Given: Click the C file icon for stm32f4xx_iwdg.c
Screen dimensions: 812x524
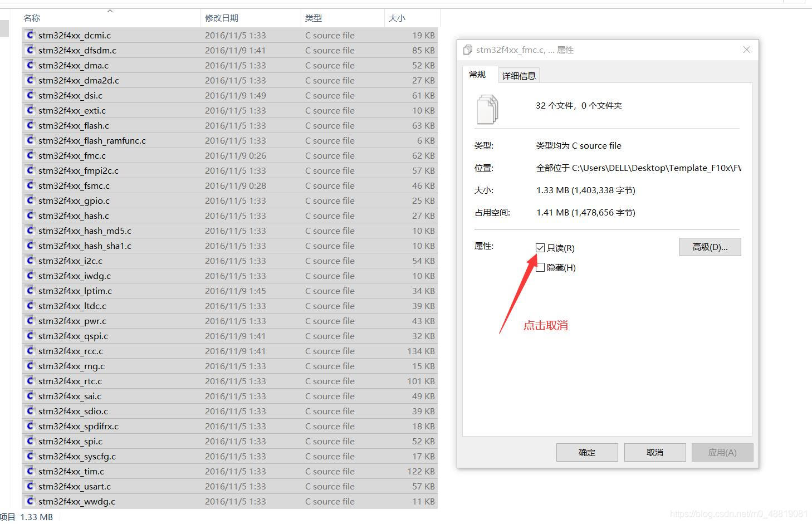Looking at the screenshot, I should point(30,275).
